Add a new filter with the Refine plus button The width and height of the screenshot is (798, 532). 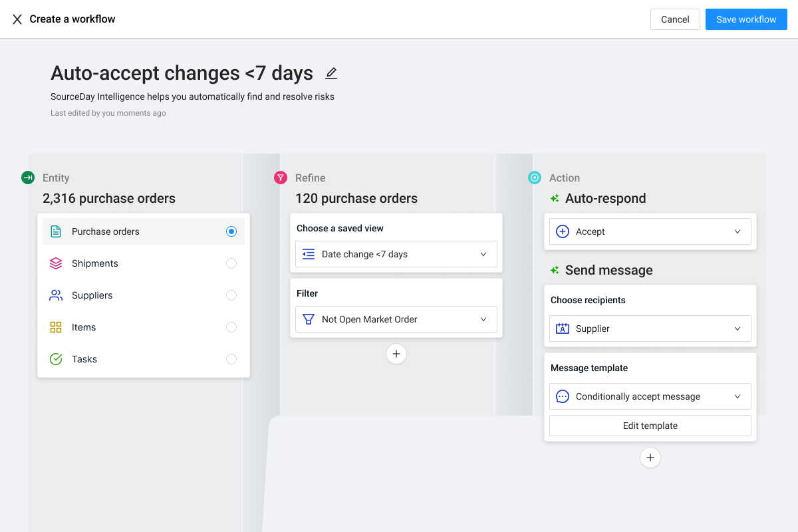coord(396,354)
